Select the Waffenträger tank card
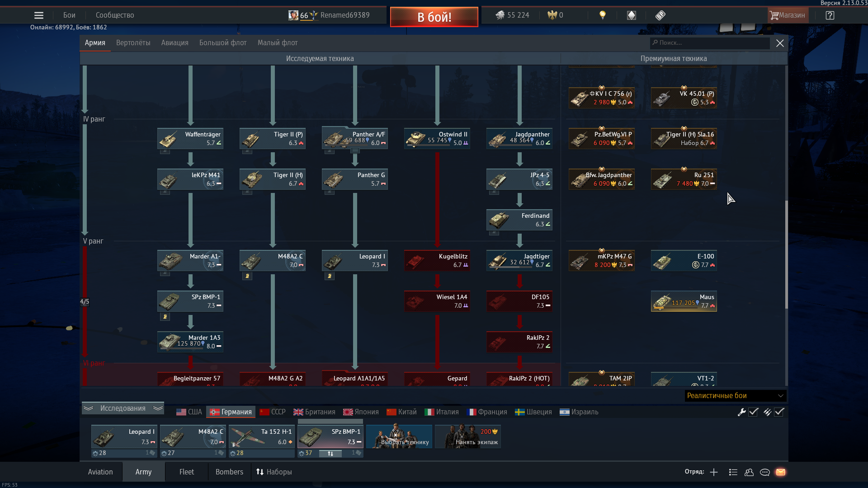Image resolution: width=868 pixels, height=488 pixels. coord(190,139)
